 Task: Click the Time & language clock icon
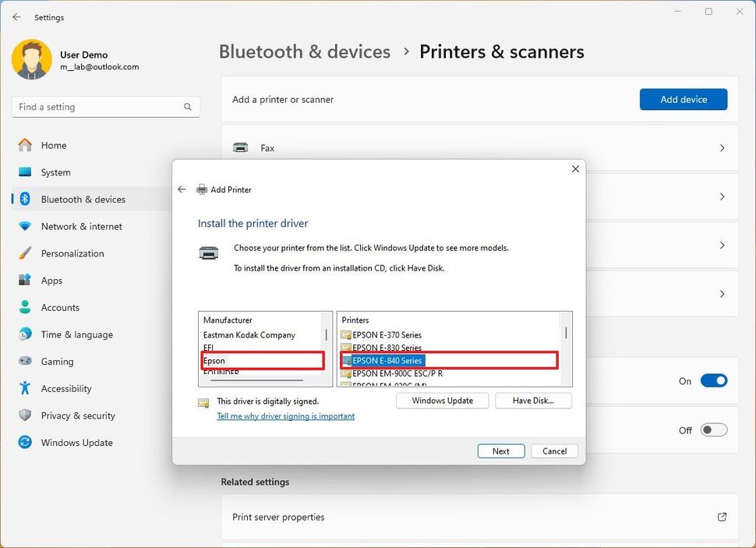24,334
